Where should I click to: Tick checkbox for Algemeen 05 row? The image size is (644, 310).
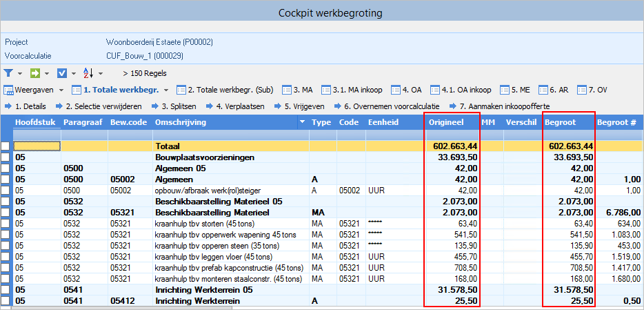click(6, 168)
